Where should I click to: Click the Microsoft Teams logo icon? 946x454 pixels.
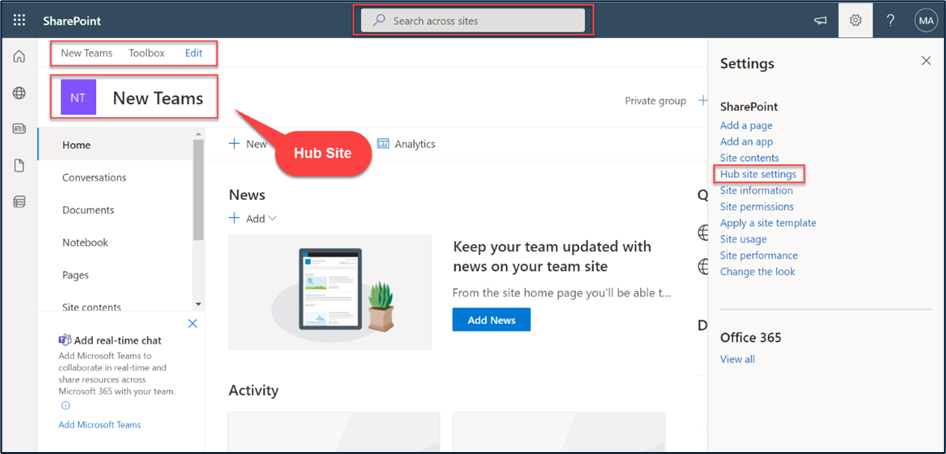click(65, 340)
